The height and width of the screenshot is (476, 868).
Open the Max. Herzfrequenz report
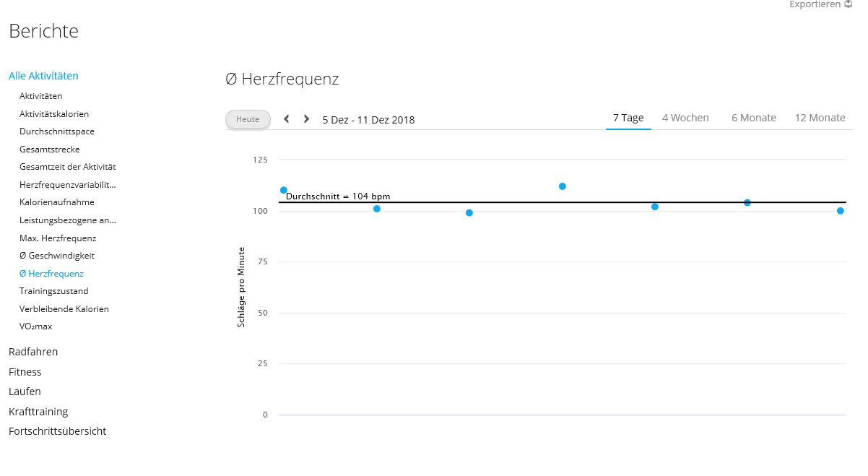pos(58,238)
